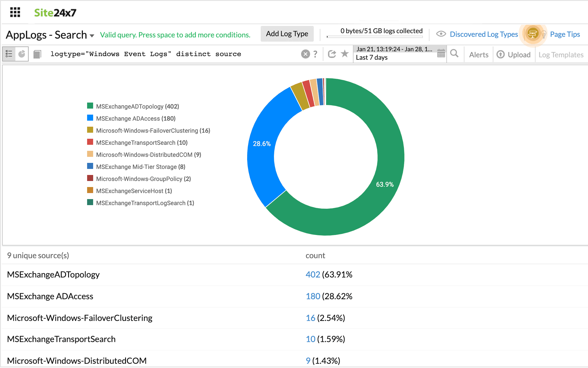
Task: Select the MSExchangeADTopology table row name
Action: point(53,274)
